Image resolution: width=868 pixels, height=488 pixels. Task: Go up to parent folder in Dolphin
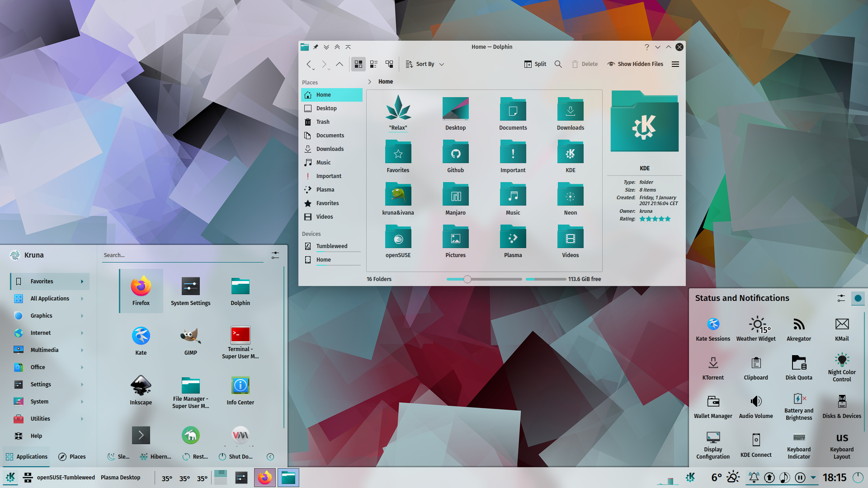click(340, 64)
